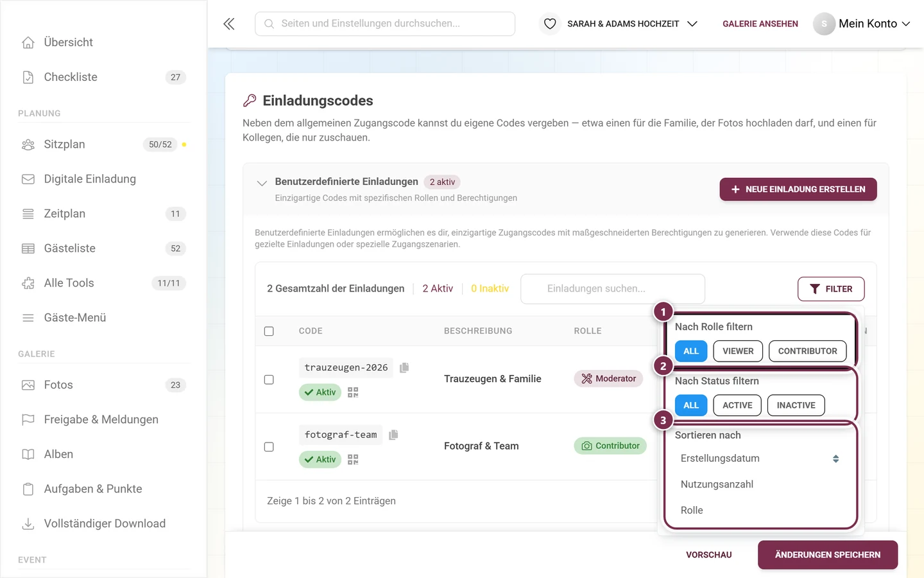The width and height of the screenshot is (924, 578).
Task: Check the trauzeugen-2026 row checkbox
Action: 269,380
